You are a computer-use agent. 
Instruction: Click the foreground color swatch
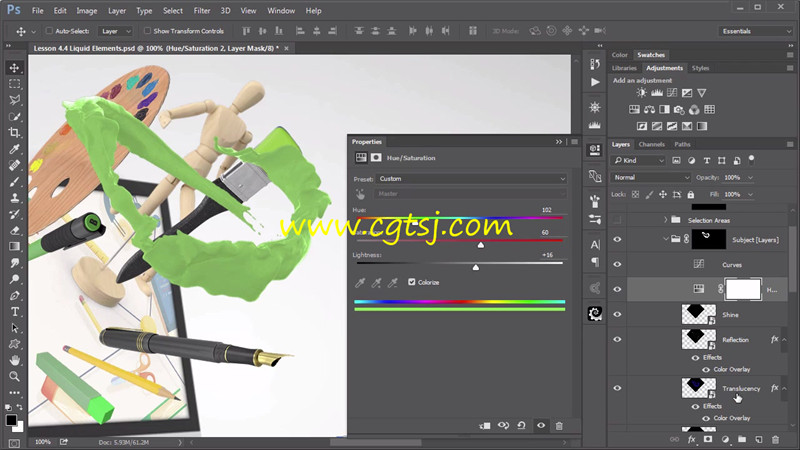11,420
